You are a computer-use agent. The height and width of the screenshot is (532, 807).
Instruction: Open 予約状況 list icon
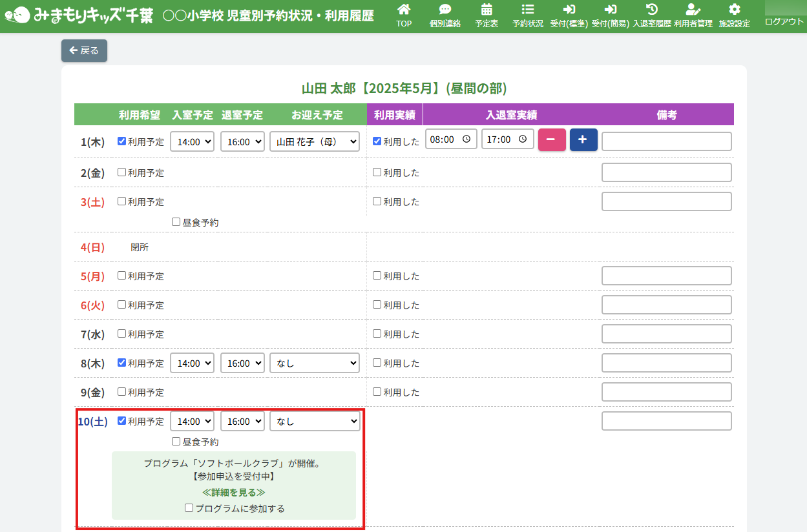[528, 10]
